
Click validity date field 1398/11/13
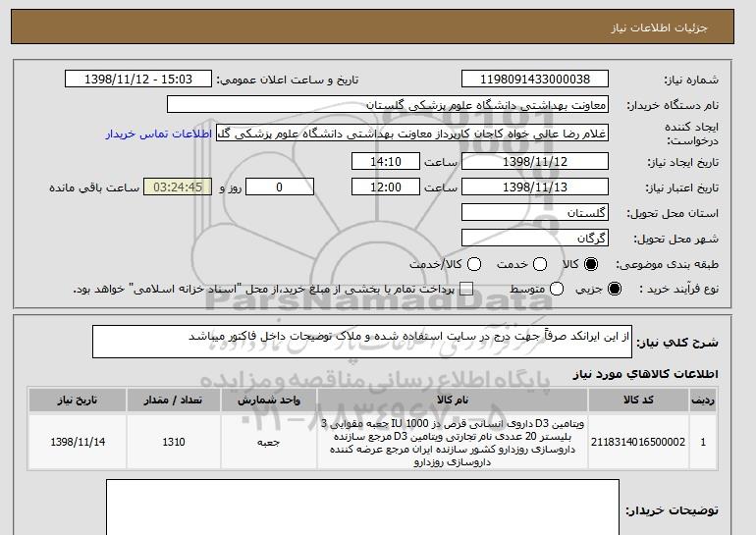[x=535, y=187]
